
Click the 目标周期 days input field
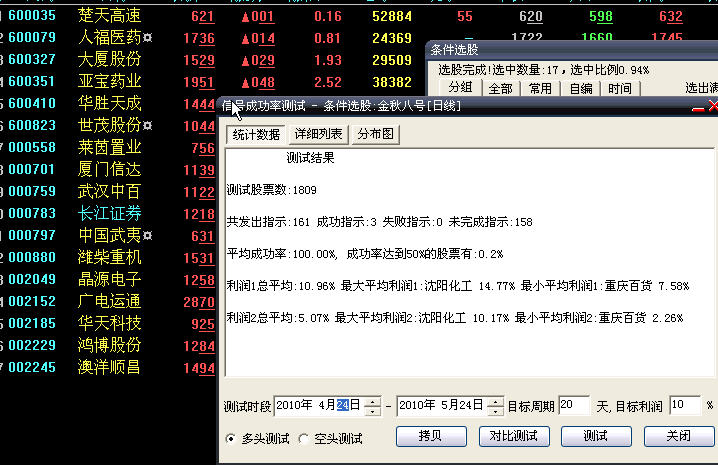(x=574, y=405)
